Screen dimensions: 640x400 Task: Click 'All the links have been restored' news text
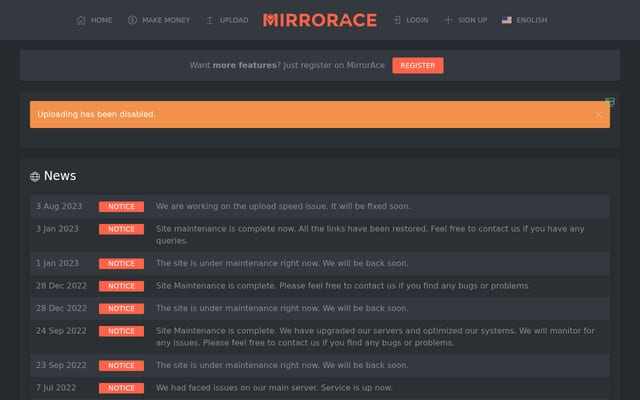point(363,229)
